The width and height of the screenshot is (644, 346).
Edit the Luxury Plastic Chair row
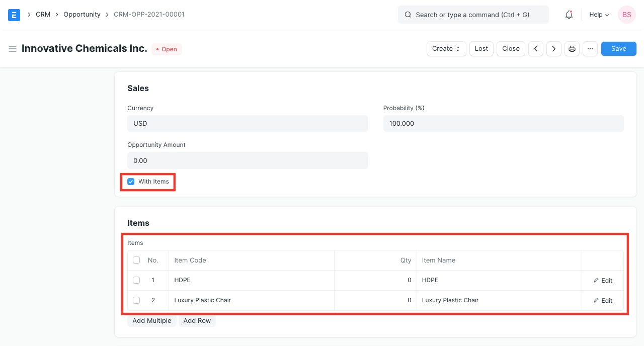click(x=603, y=300)
